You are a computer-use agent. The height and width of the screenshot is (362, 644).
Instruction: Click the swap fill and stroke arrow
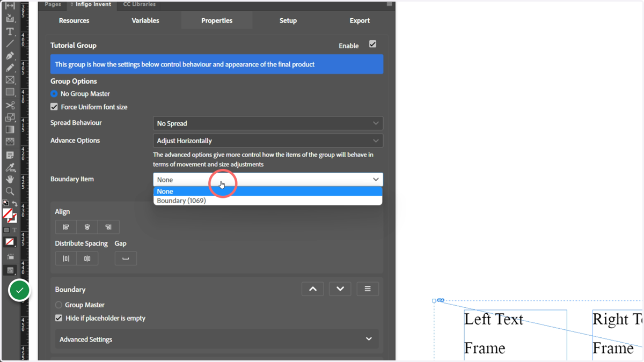(14, 204)
